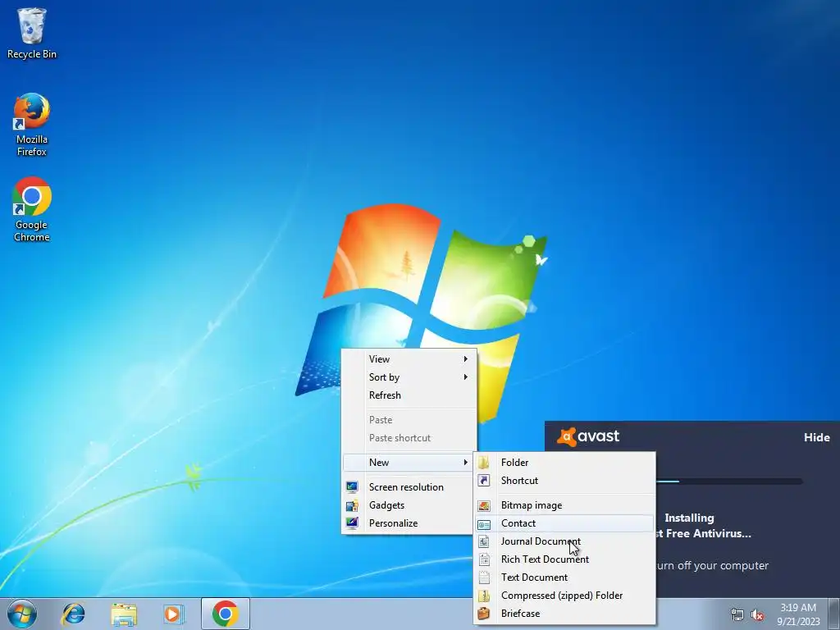The width and height of the screenshot is (840, 630).
Task: Create a new Text Document
Action: (564, 577)
